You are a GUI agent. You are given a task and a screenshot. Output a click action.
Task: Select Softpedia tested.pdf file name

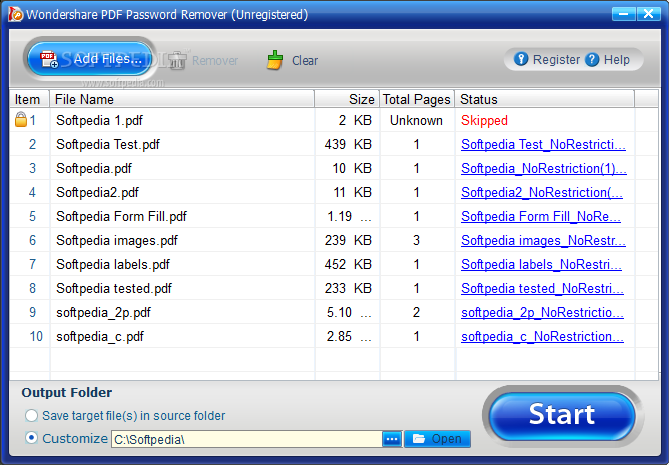click(x=114, y=288)
